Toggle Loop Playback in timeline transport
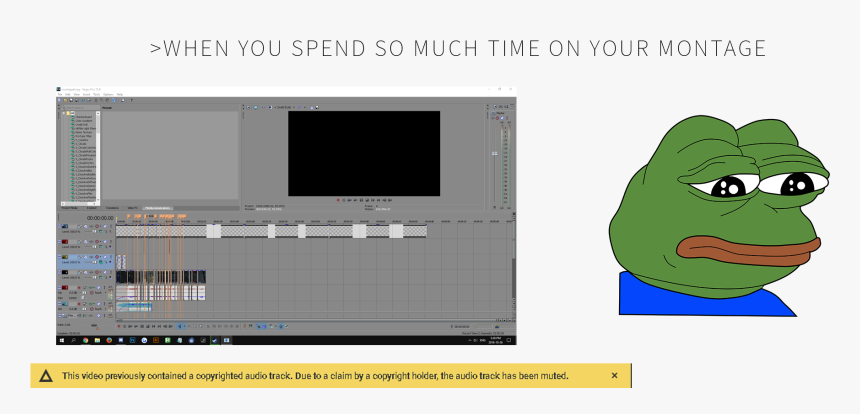 tap(125, 326)
